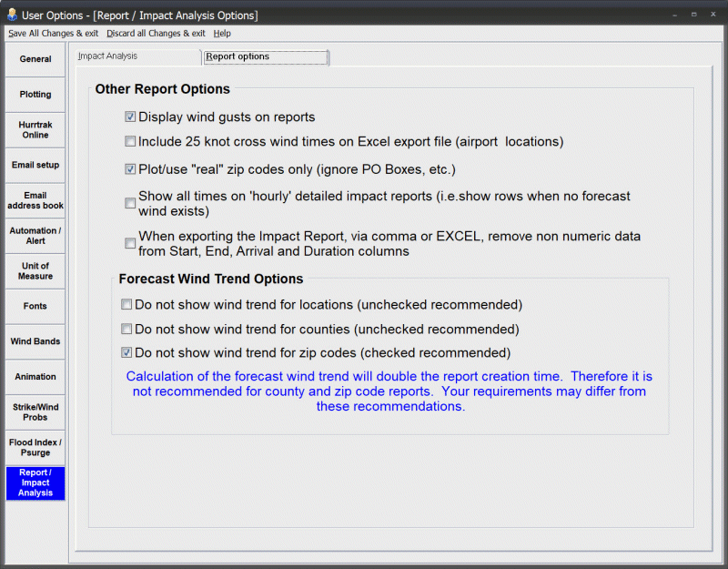Choose Save All Changes & exit menu
The image size is (728, 569).
pos(54,34)
